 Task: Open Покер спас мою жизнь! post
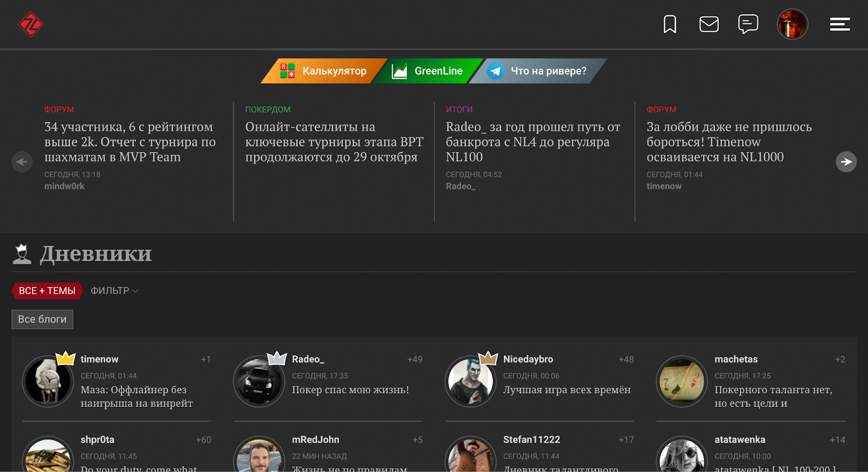[350, 390]
